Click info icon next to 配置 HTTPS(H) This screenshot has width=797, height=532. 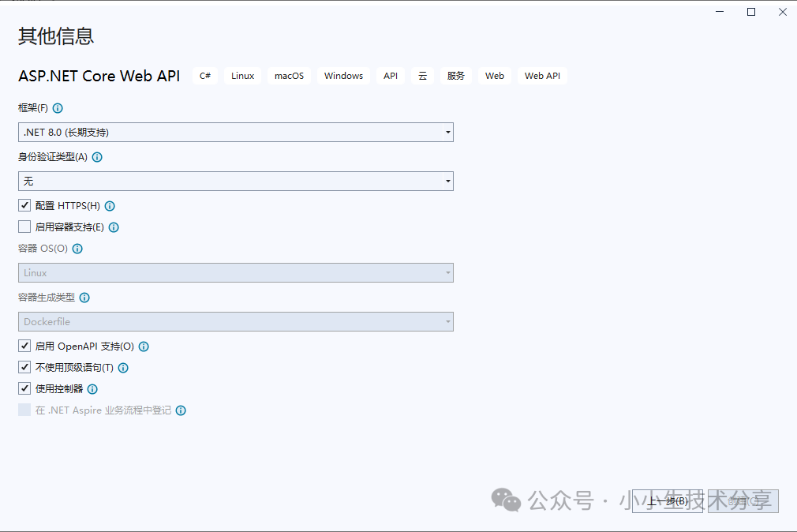point(110,206)
